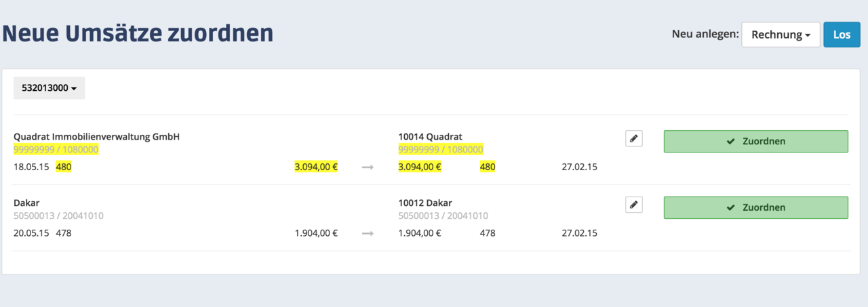Click the blue Los button
The height and width of the screenshot is (307, 868).
[x=842, y=35]
